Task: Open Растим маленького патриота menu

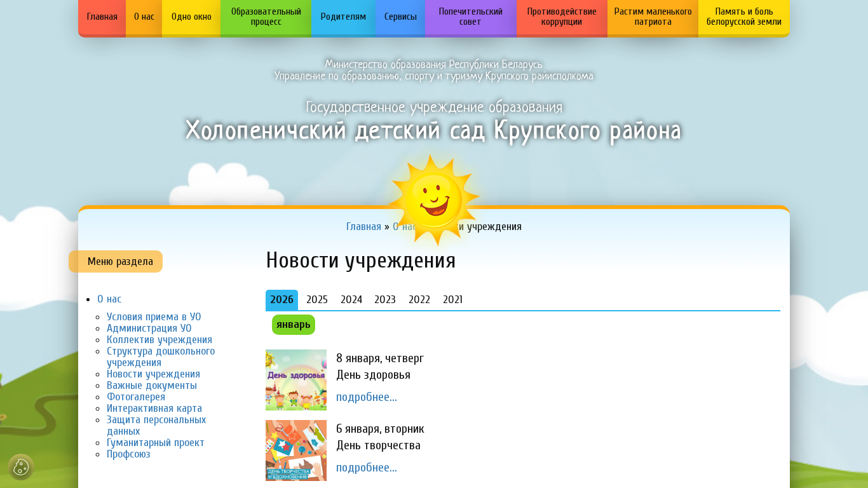Action: (653, 17)
